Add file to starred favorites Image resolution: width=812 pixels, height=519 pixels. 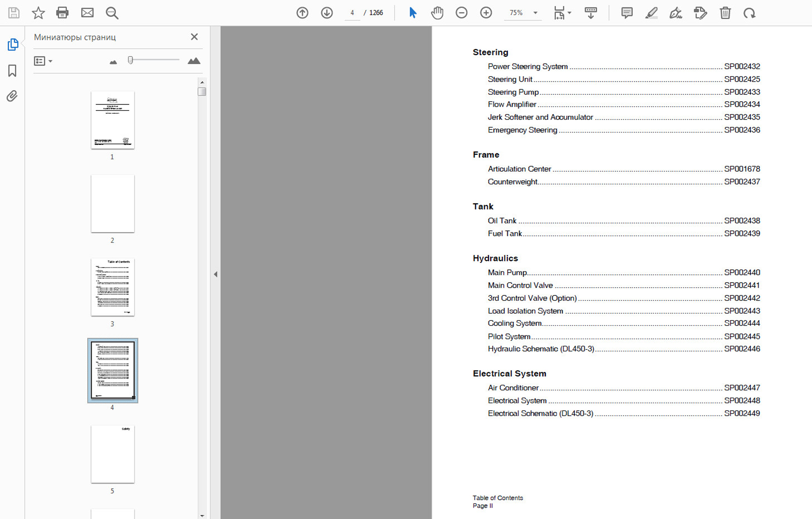click(38, 13)
